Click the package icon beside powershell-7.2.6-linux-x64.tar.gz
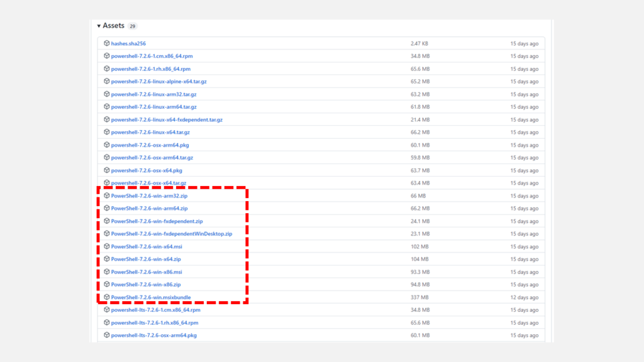The width and height of the screenshot is (644, 362). 107,132
